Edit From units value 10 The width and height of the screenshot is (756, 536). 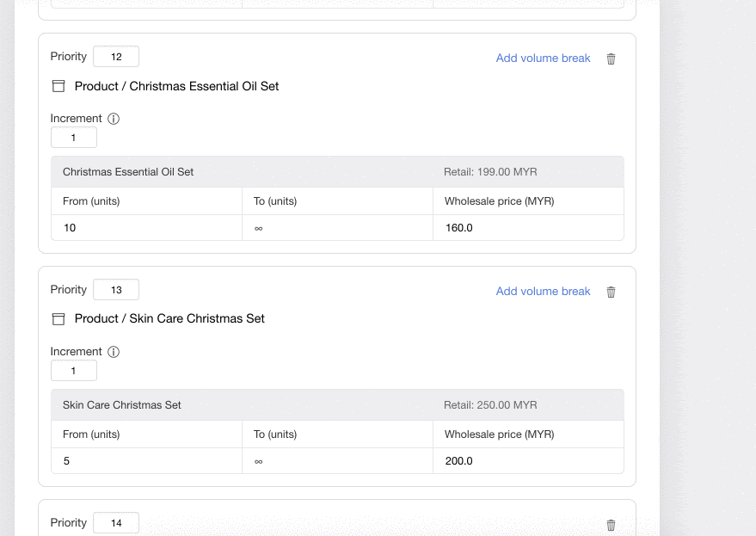coord(146,228)
